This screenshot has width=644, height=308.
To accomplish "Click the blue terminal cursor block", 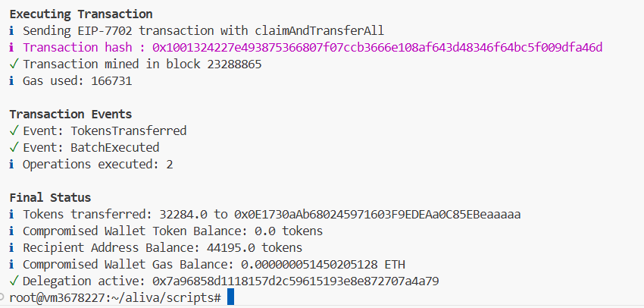I will [x=230, y=297].
